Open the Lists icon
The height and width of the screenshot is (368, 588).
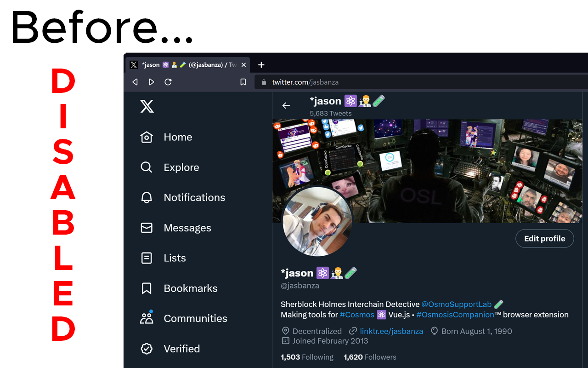147,258
